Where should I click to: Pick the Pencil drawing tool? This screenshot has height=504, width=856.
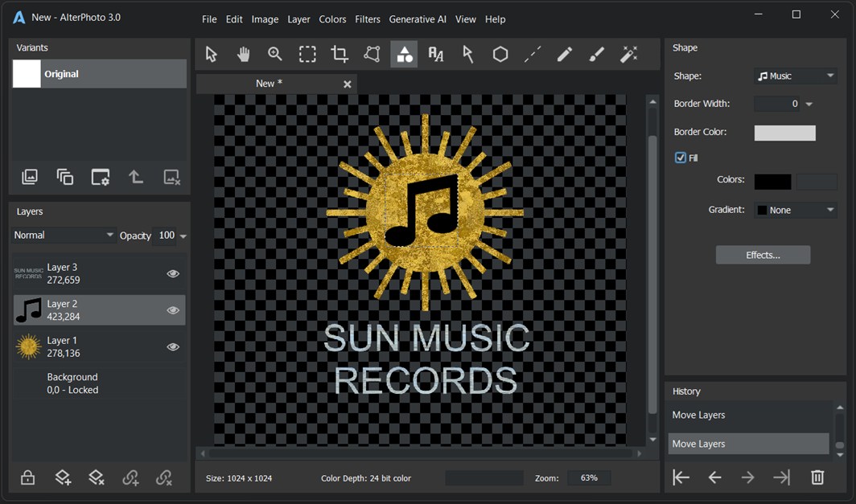click(564, 54)
